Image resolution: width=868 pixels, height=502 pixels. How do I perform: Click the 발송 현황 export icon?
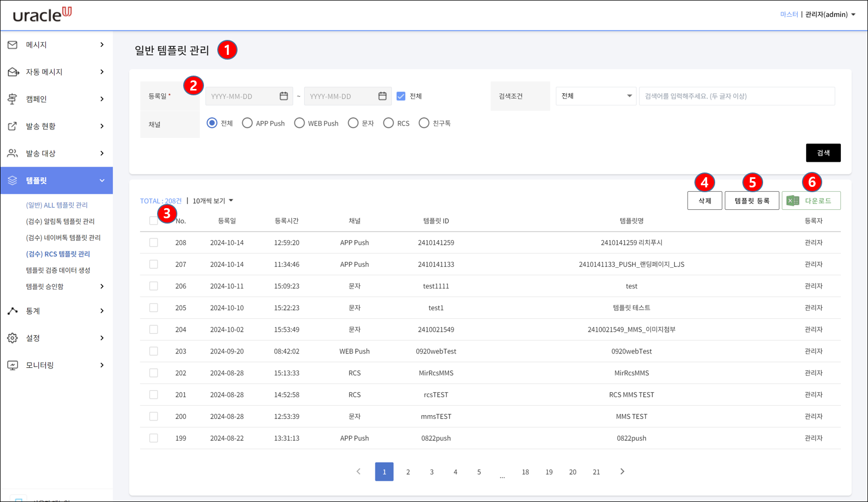[12, 126]
